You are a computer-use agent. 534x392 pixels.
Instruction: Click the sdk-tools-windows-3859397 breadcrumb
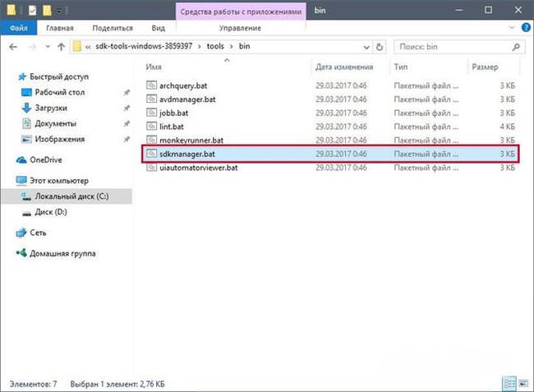(x=144, y=46)
